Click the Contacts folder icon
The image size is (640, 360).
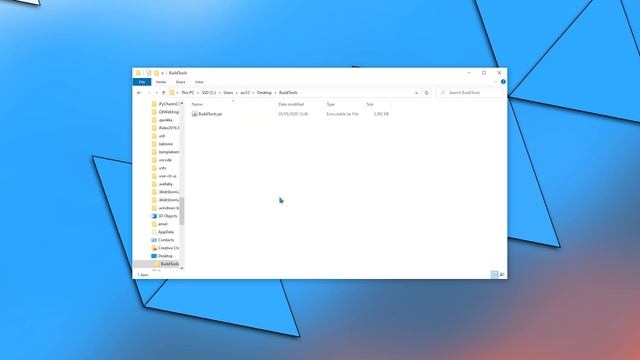154,240
